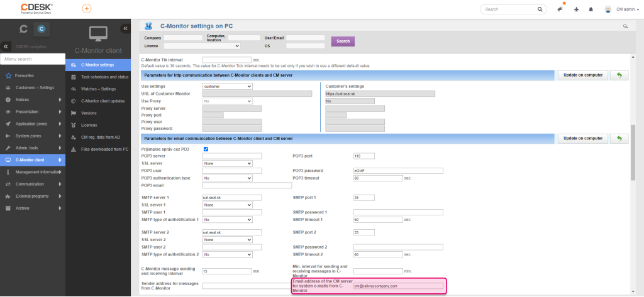644x297 pixels.
Task: Click the User/Email input field
Action: (x=305, y=38)
